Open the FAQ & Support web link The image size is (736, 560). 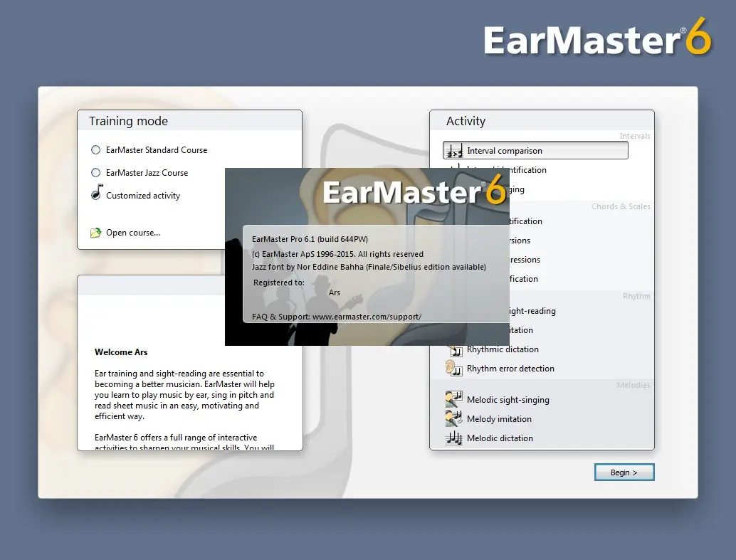click(x=367, y=317)
